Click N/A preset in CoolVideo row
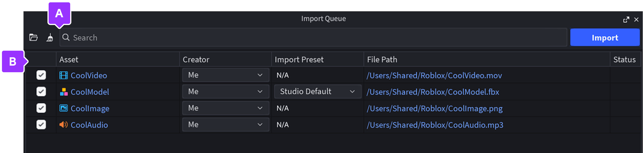The image size is (644, 153). pyautogui.click(x=283, y=75)
